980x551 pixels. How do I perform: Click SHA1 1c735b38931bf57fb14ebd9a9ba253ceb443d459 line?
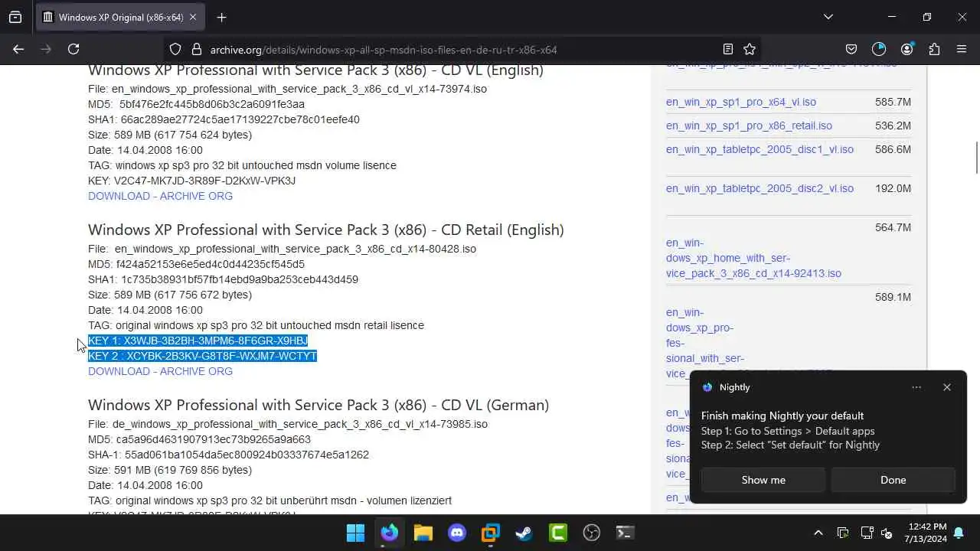pyautogui.click(x=223, y=279)
